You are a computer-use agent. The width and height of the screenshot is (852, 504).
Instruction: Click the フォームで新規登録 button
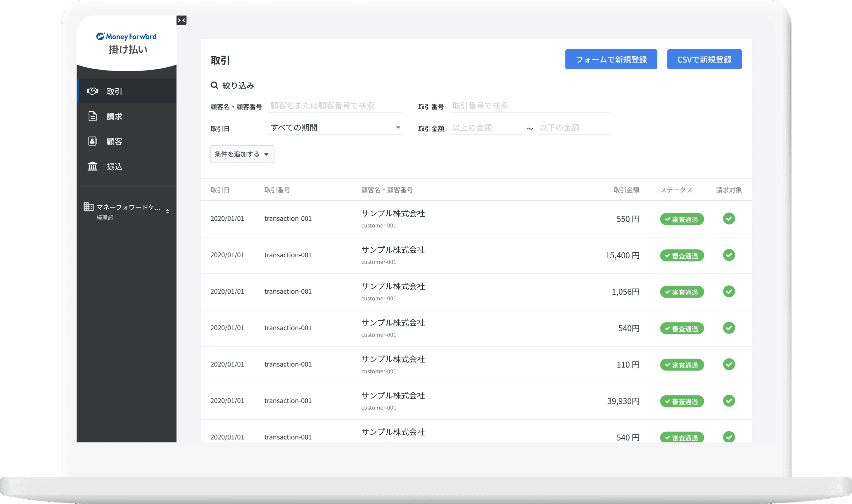pyautogui.click(x=611, y=60)
